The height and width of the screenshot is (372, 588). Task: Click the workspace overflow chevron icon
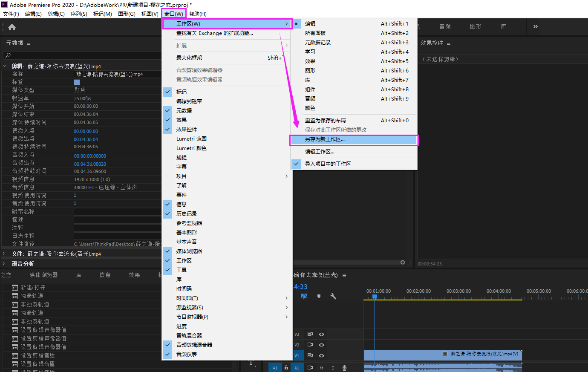[x=535, y=26]
